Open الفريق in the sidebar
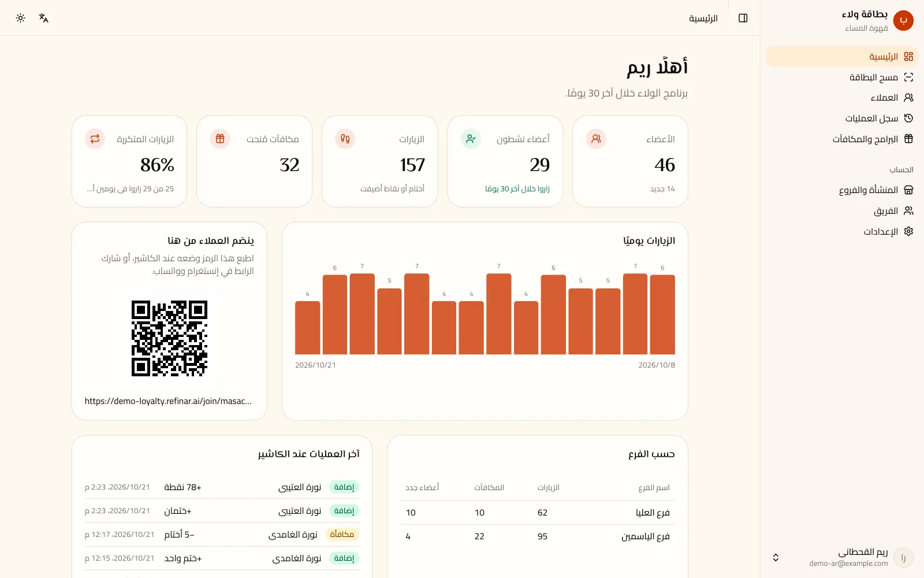This screenshot has width=924, height=578. [842, 211]
